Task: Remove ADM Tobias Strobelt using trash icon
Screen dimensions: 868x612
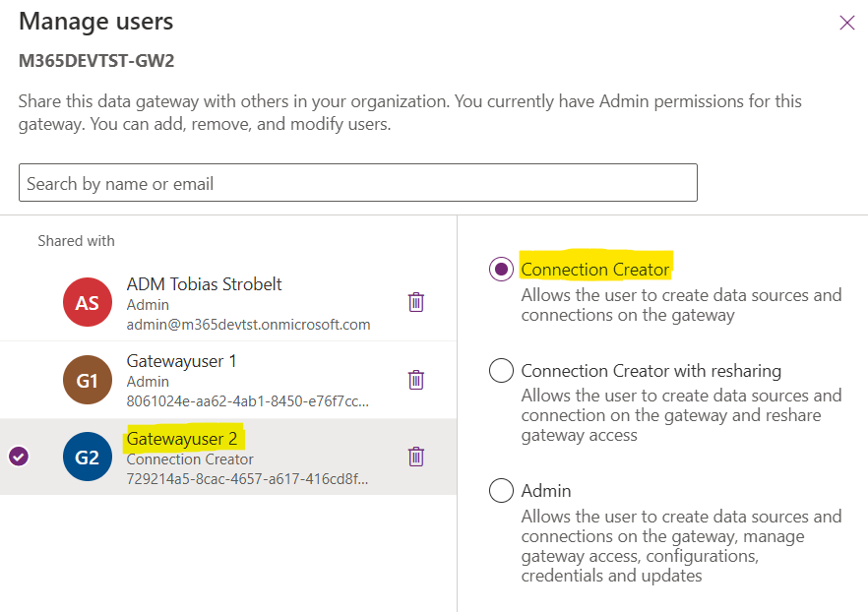Action: 415,303
